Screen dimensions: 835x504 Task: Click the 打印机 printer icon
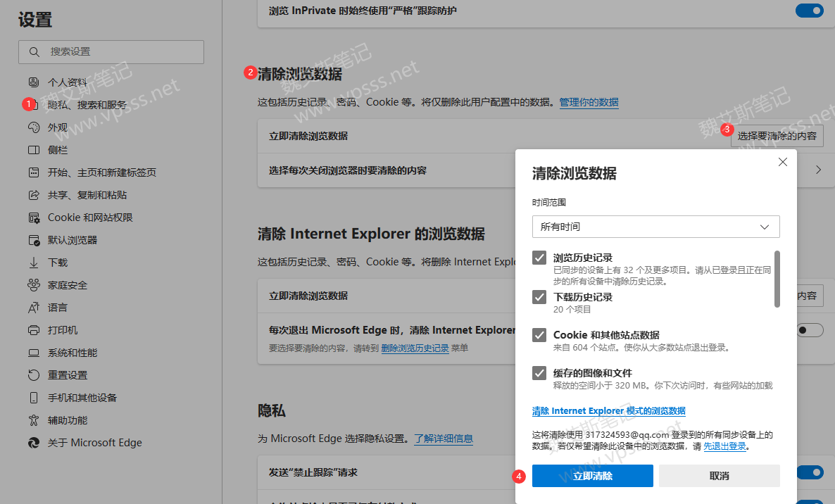tap(34, 330)
